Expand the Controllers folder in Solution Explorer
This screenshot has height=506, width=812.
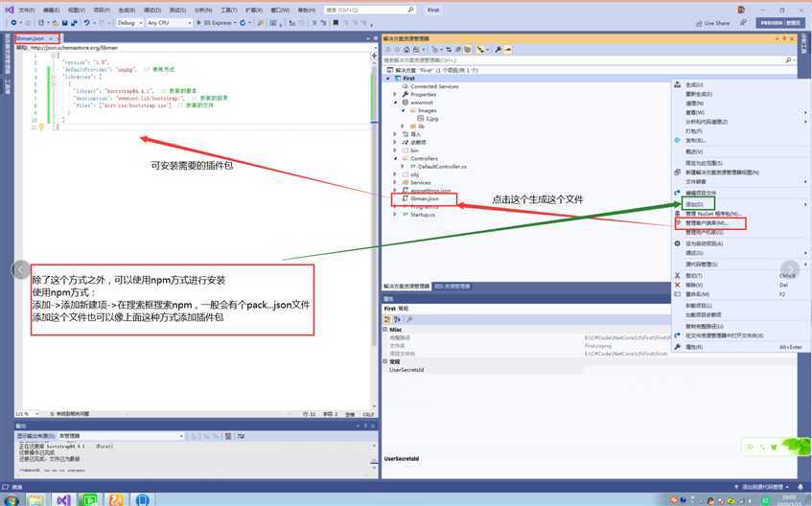click(x=394, y=158)
